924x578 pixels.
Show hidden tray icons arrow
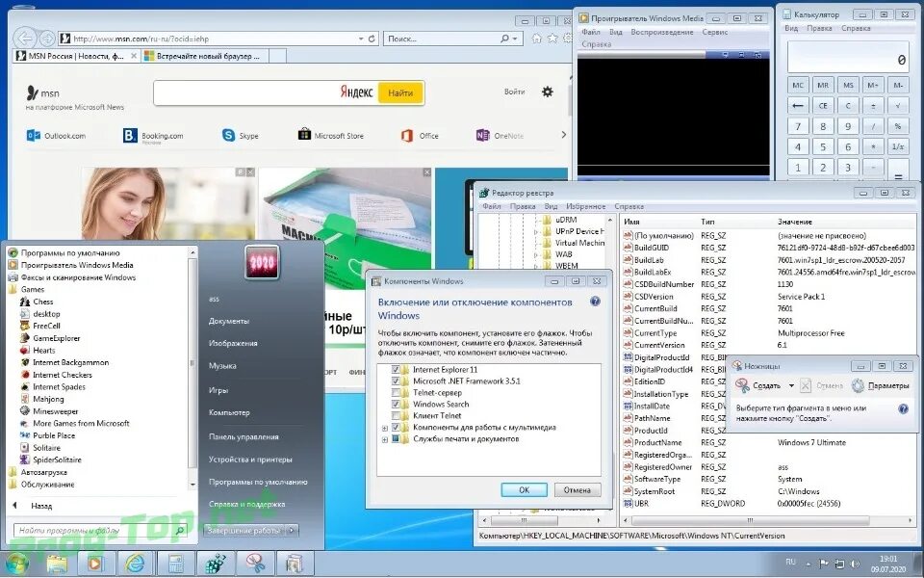[808, 565]
